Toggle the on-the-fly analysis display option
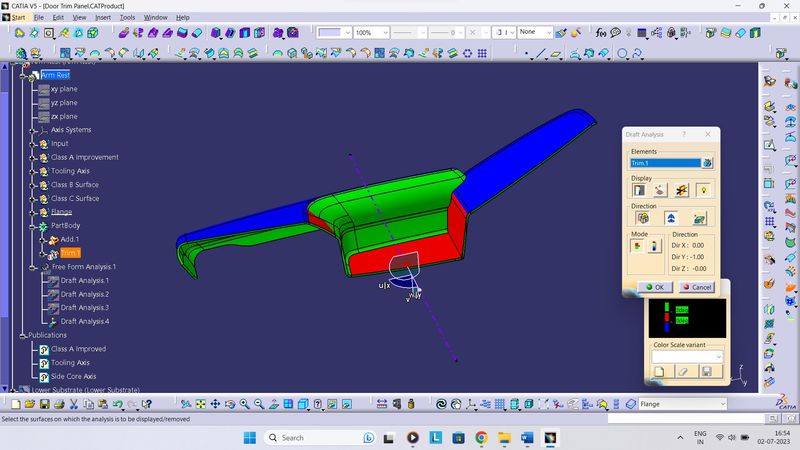800x450 pixels. coord(660,190)
